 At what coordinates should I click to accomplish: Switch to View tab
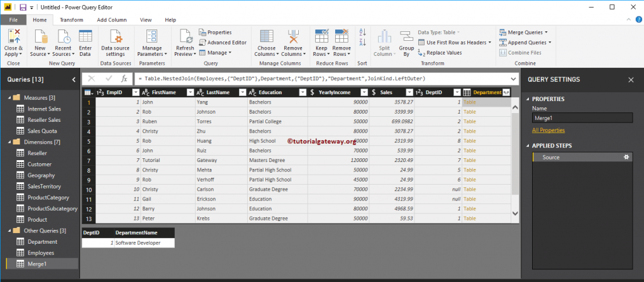pos(146,19)
